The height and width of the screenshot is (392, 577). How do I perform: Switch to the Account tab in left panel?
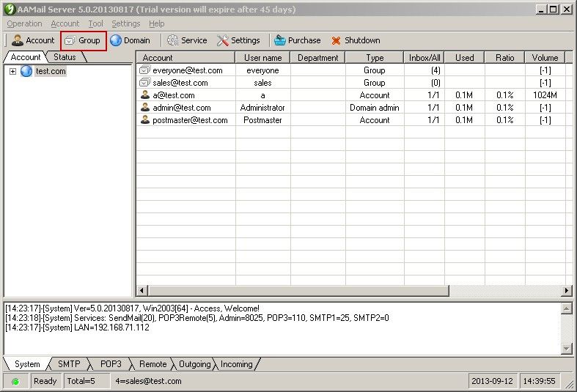26,57
